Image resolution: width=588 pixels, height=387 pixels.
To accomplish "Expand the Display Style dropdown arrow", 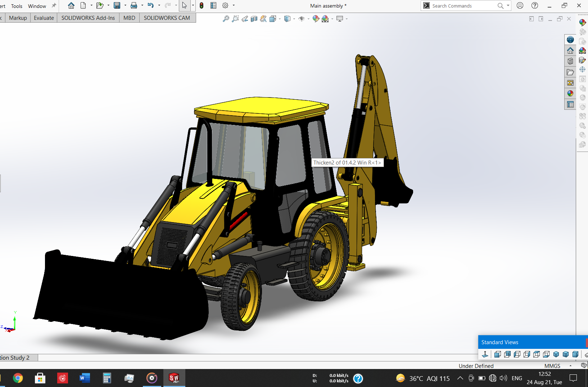I will [x=294, y=19].
